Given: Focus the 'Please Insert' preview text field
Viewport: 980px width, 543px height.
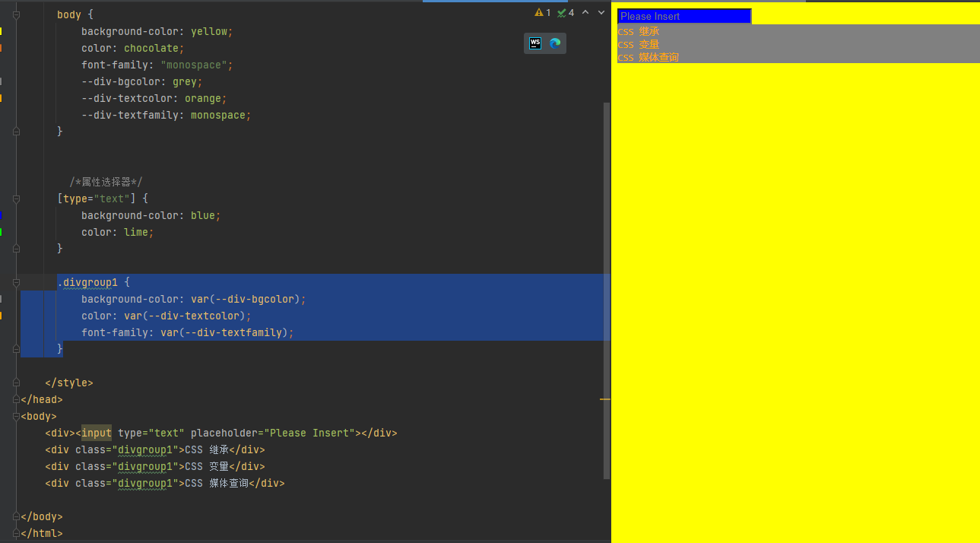Looking at the screenshot, I should click(684, 16).
